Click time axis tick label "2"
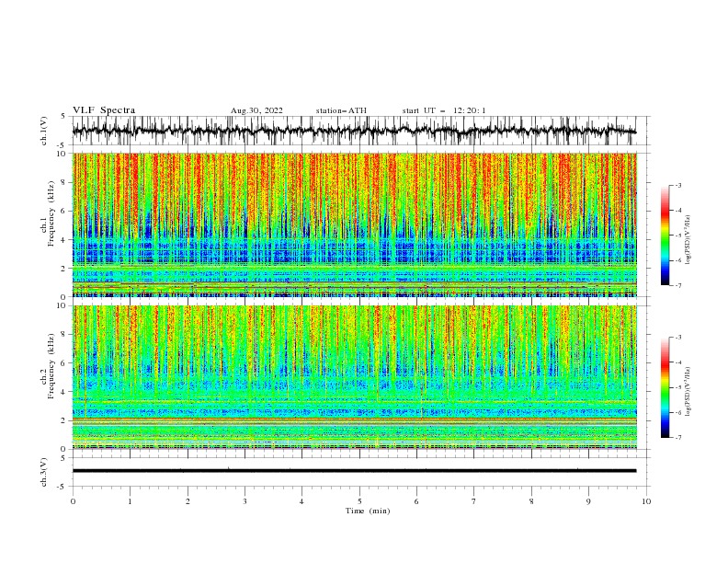Image resolution: width=728 pixels, height=563 pixels. (188, 501)
